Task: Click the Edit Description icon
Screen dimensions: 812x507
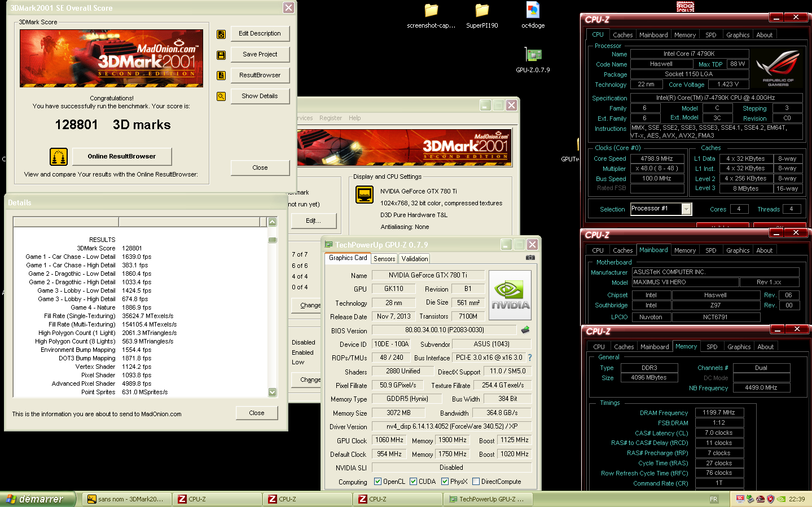Action: click(x=221, y=34)
